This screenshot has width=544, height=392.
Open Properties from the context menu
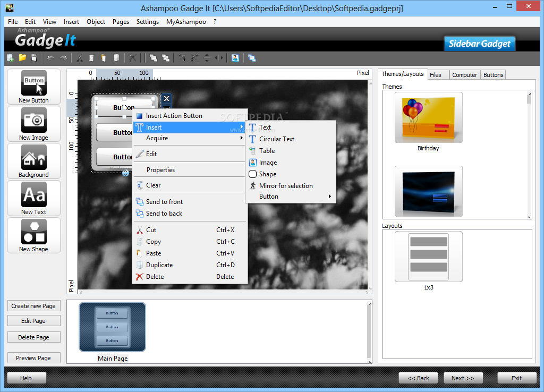click(190, 169)
